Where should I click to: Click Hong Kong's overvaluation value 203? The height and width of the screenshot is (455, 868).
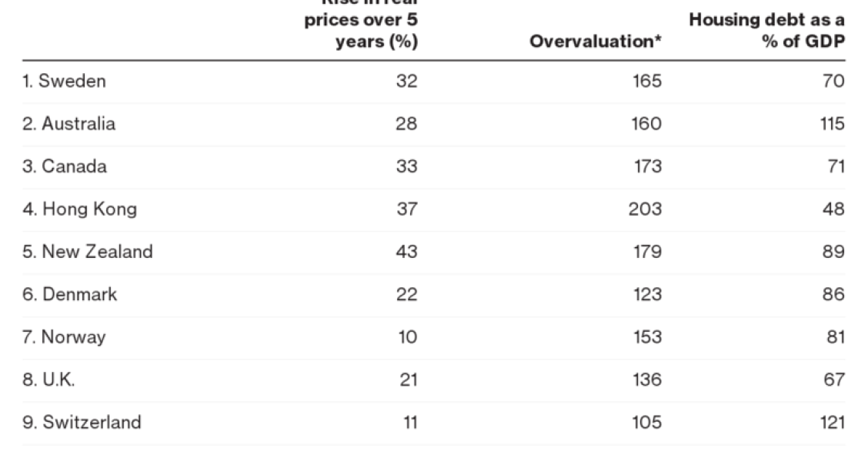click(x=645, y=209)
